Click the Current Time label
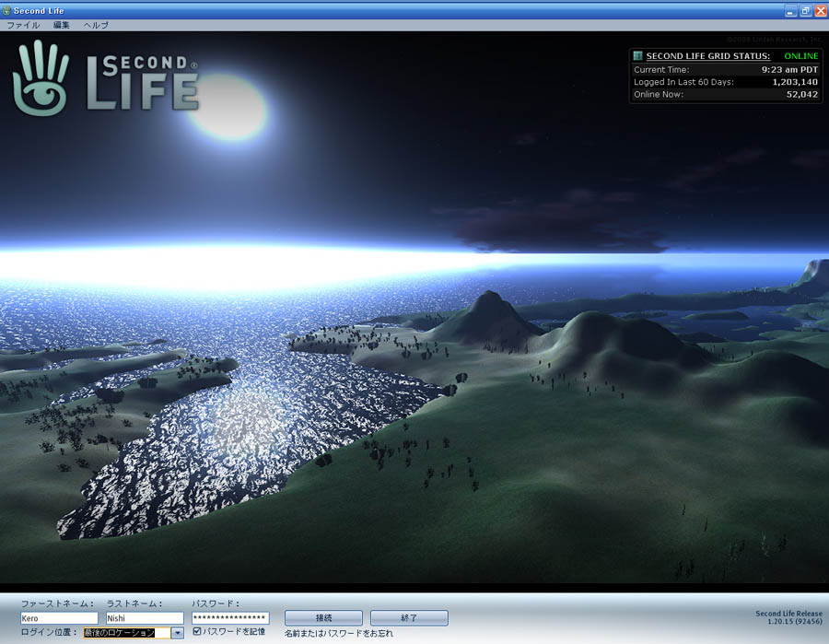The height and width of the screenshot is (644, 829). pos(661,70)
